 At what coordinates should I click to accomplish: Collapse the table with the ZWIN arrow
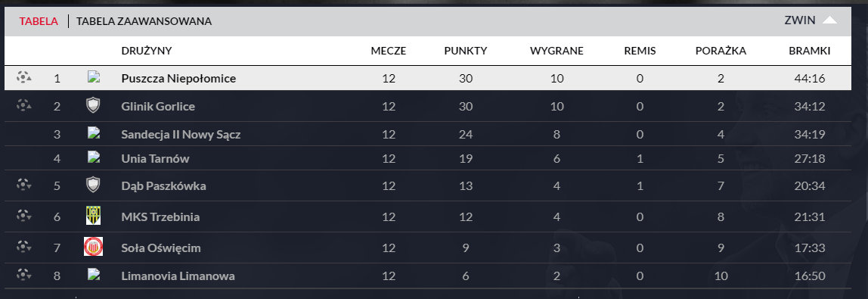(829, 20)
